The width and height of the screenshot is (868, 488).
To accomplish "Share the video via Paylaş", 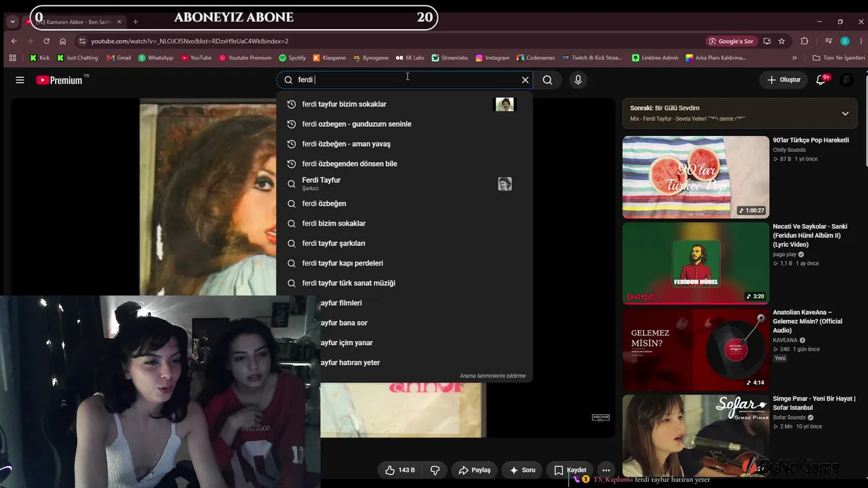I will 475,470.
